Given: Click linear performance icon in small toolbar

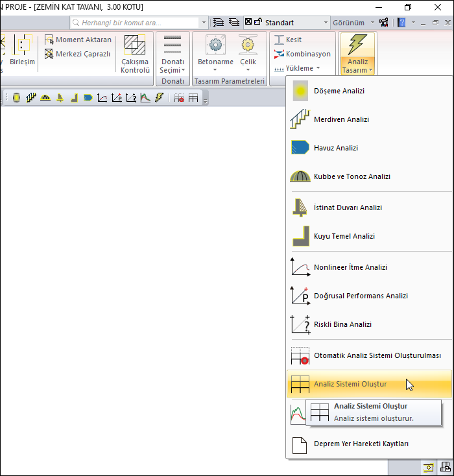Looking at the screenshot, I should 117,98.
